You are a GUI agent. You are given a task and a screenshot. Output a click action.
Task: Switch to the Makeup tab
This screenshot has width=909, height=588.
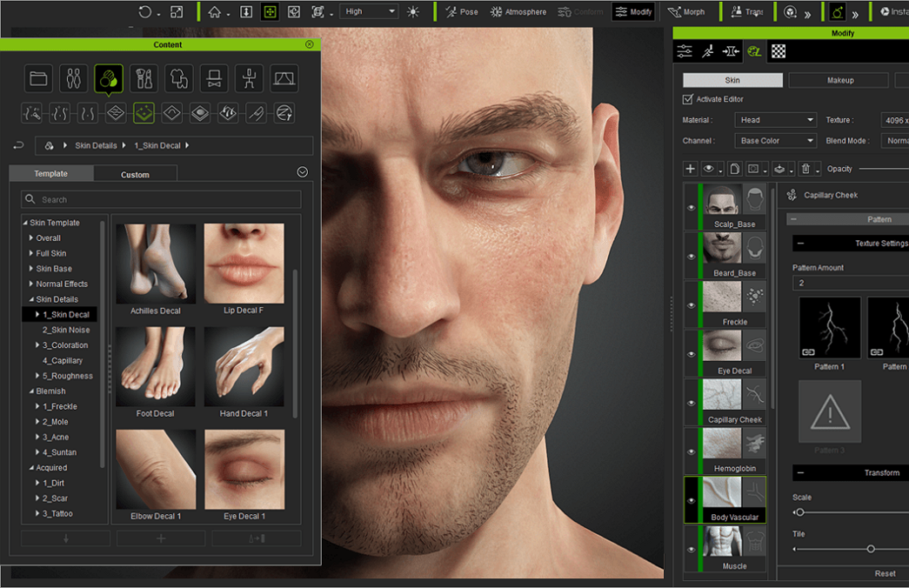point(839,80)
